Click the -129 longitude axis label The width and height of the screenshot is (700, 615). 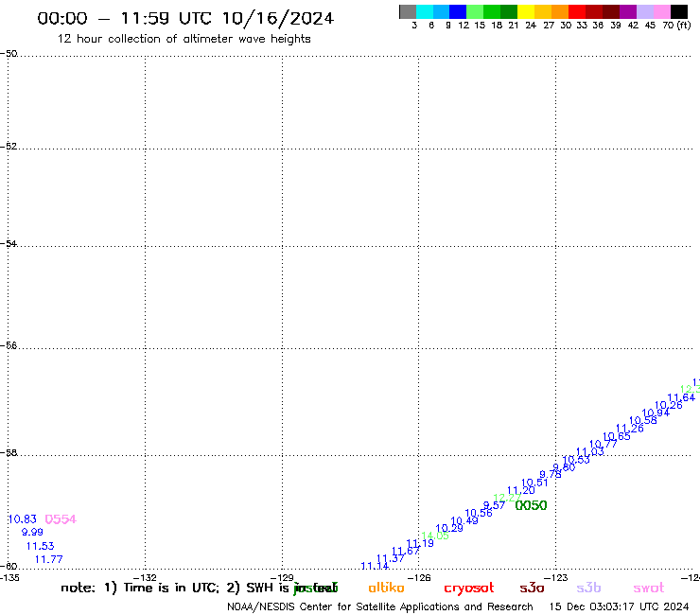282,577
